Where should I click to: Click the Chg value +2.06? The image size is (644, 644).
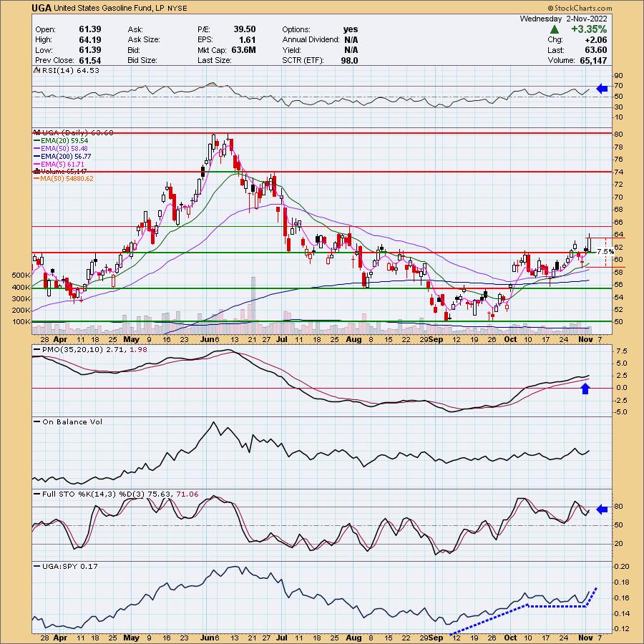[596, 40]
